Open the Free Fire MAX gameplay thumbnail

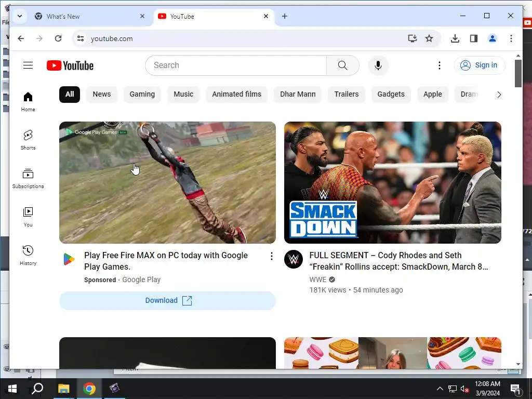pyautogui.click(x=168, y=182)
